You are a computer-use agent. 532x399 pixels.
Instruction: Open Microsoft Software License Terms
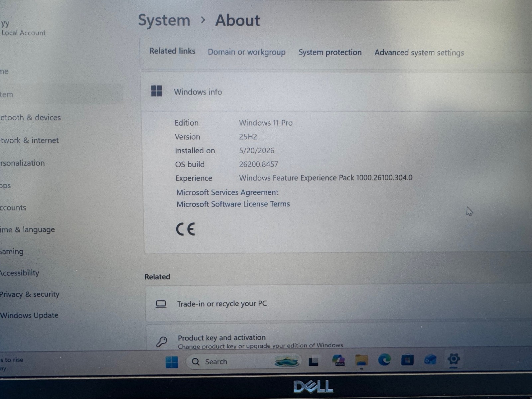click(x=233, y=204)
